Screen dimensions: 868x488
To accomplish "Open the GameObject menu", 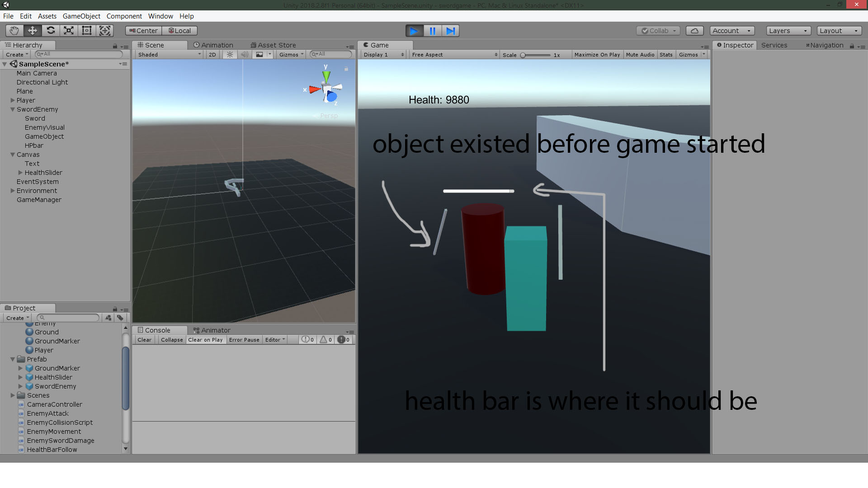I will tap(81, 16).
